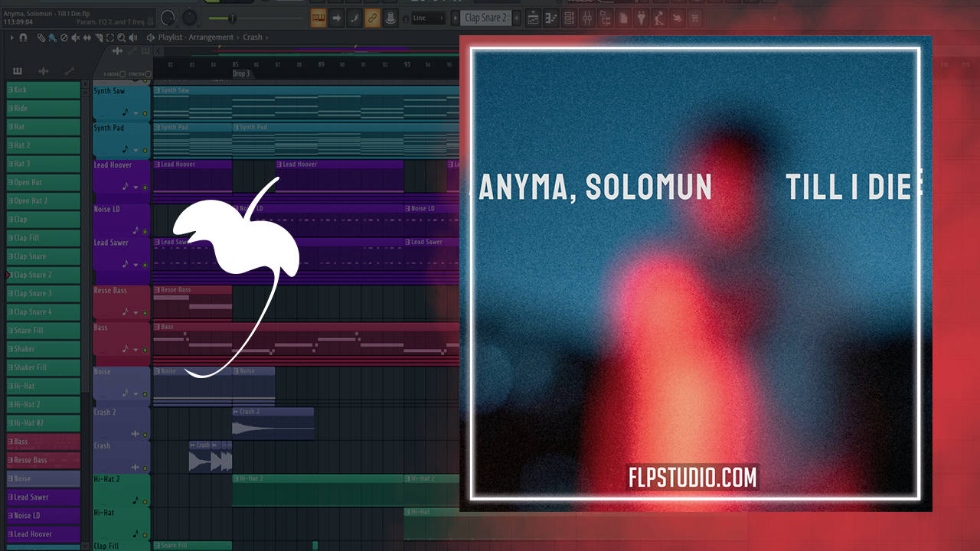980x551 pixels.
Task: Select the mute tool in playlist toolbar
Action: pos(75,37)
